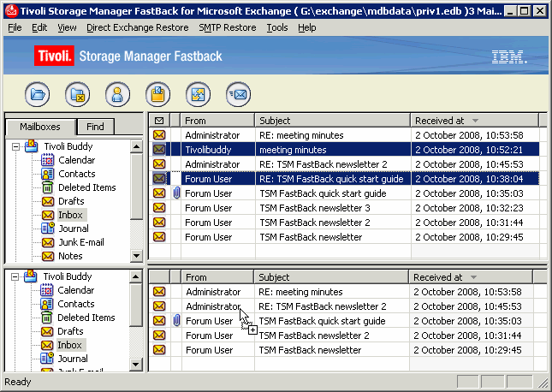Switch to the Mailboxes tab
552x392 pixels.
[x=40, y=127]
